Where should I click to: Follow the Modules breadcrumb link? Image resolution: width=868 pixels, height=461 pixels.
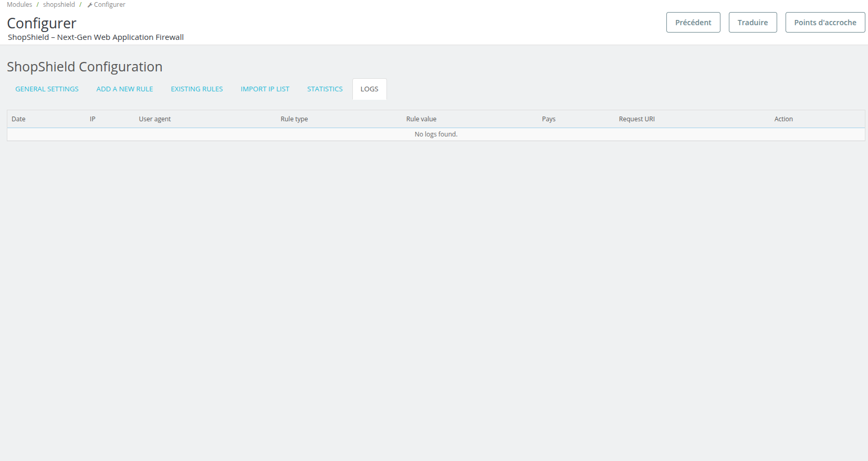[19, 5]
